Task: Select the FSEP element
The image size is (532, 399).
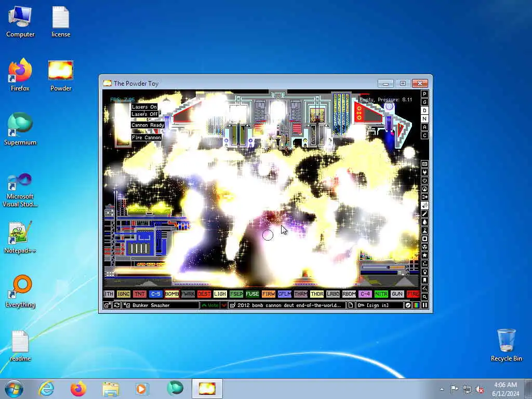Action: tap(236, 294)
